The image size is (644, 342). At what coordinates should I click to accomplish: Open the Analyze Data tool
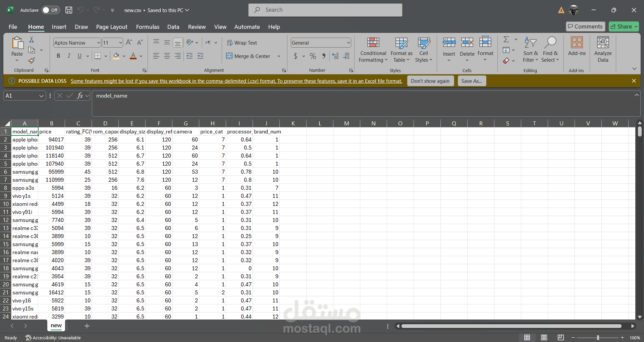click(x=603, y=50)
